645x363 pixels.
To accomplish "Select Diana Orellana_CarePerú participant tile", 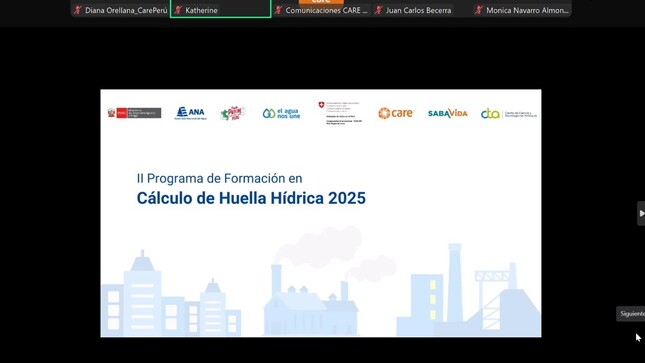I will point(120,9).
